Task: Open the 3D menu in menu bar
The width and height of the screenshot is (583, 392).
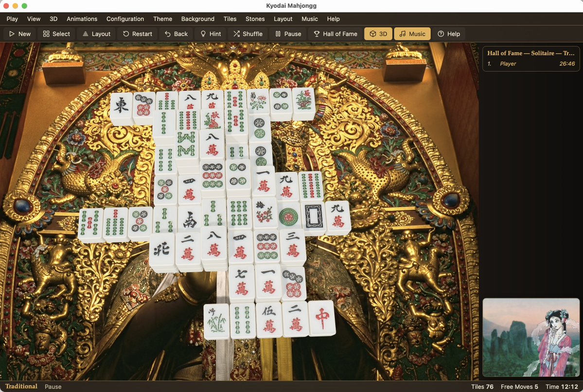Action: coord(53,19)
